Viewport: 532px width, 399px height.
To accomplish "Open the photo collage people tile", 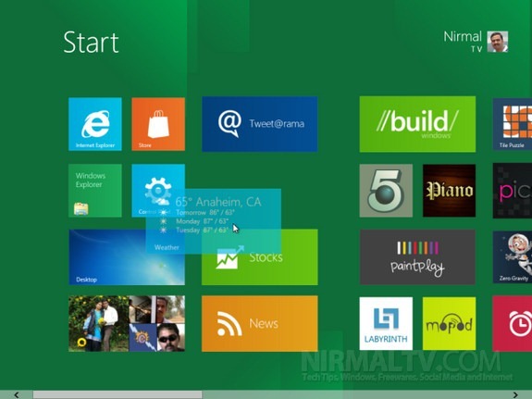I will coord(127,323).
